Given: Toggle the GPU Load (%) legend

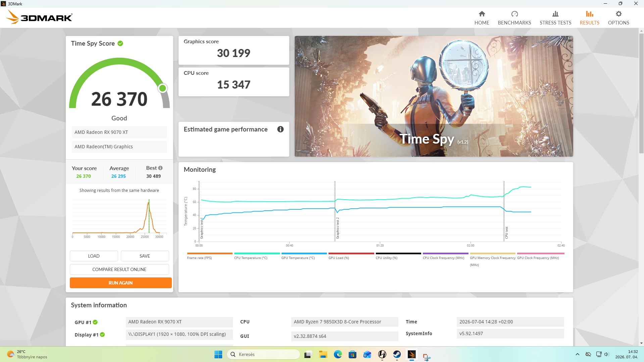Looking at the screenshot, I should click(x=351, y=256).
